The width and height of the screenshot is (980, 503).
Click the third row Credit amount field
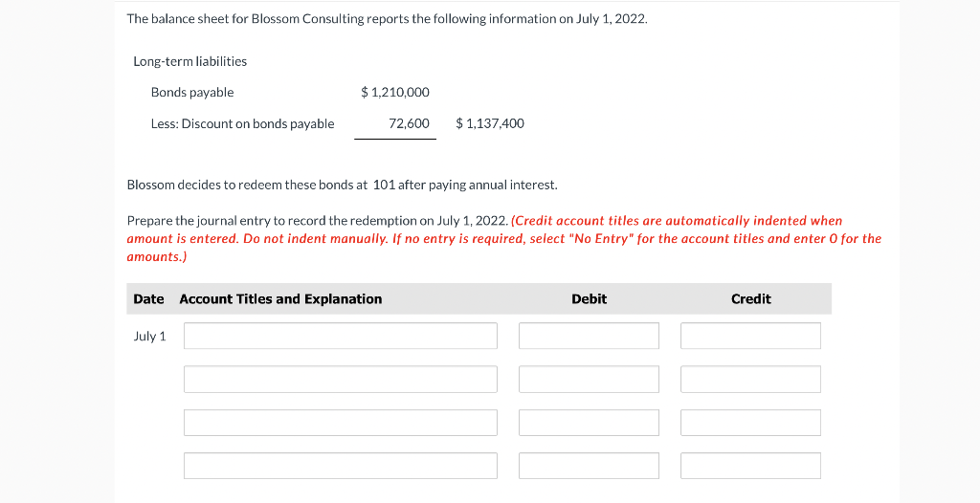[x=750, y=423]
